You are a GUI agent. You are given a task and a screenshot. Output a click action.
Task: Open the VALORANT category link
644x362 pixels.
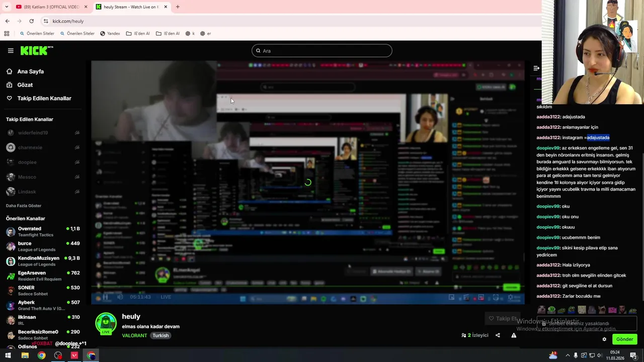[x=134, y=336]
